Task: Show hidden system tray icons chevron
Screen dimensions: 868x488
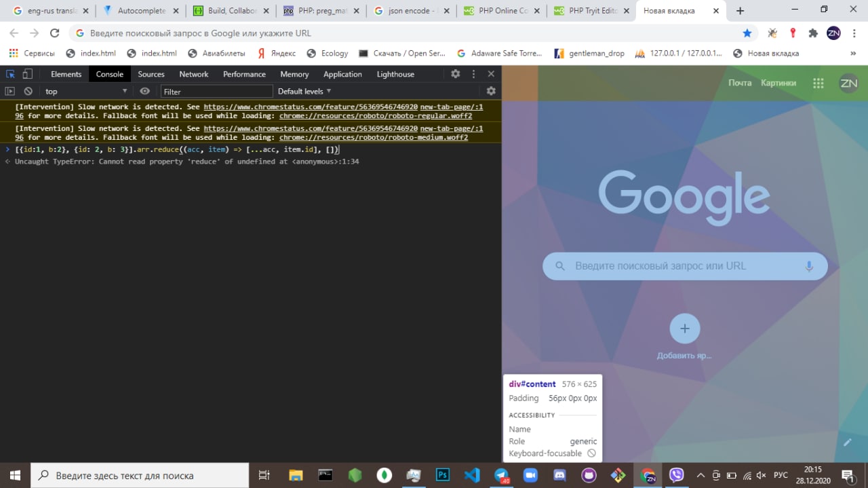Action: click(701, 475)
